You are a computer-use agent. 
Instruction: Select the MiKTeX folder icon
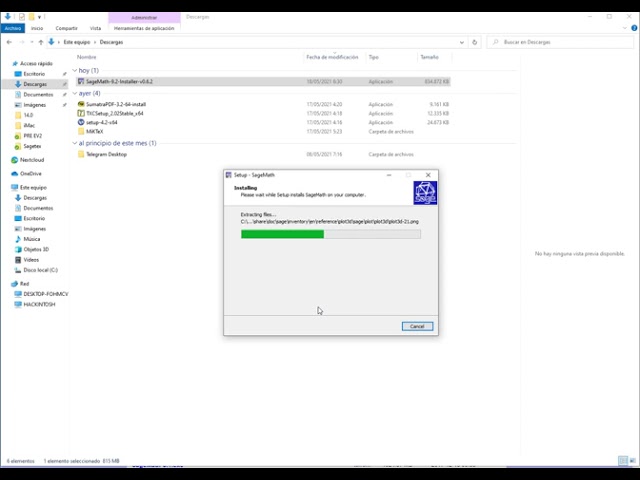81,131
